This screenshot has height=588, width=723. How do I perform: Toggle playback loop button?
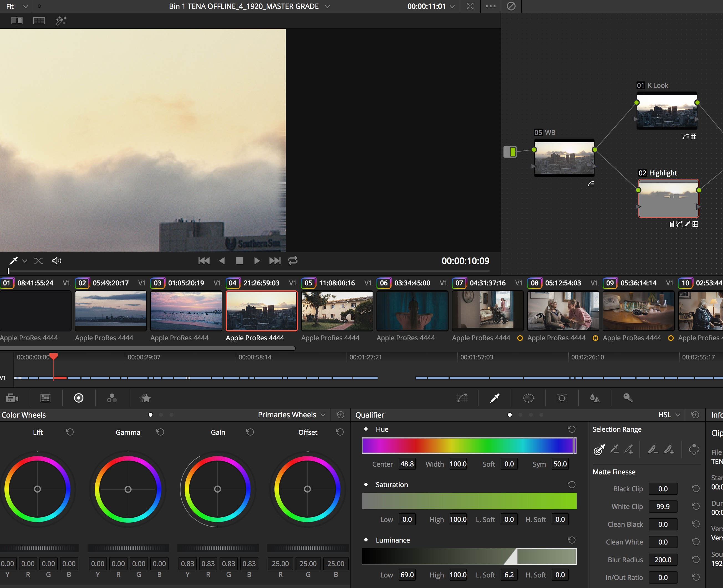tap(293, 260)
